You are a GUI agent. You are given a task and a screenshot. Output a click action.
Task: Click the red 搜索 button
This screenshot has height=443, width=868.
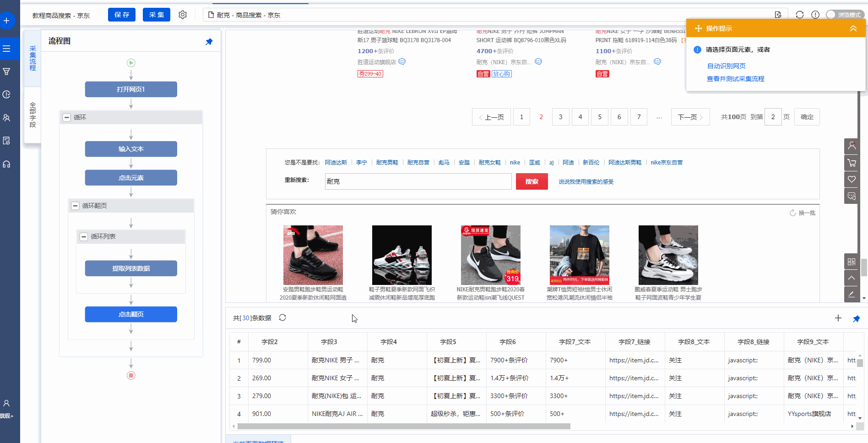click(x=532, y=181)
